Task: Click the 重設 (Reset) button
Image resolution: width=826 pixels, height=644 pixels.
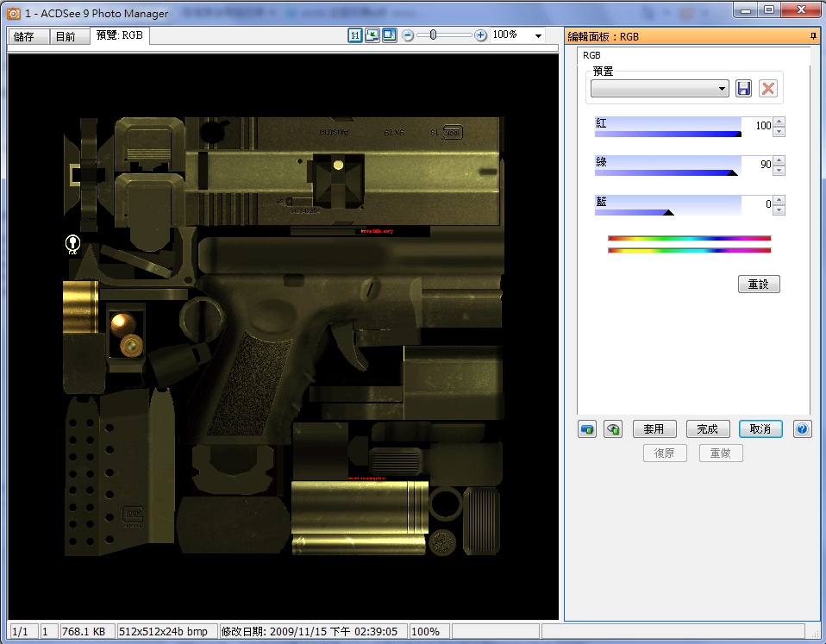Action: point(759,284)
